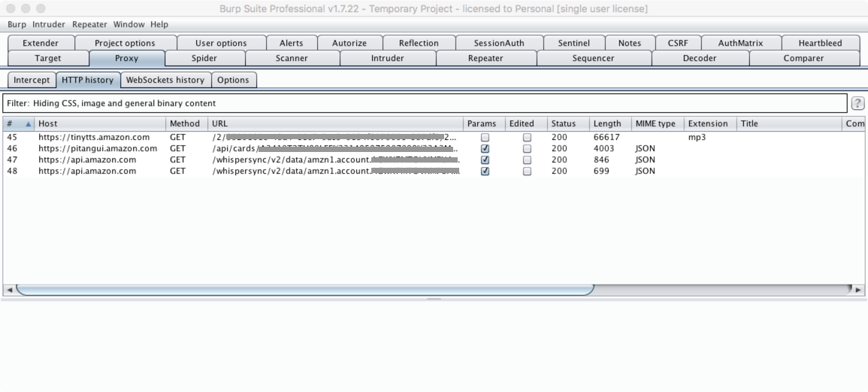Sort by the URL column header

335,123
